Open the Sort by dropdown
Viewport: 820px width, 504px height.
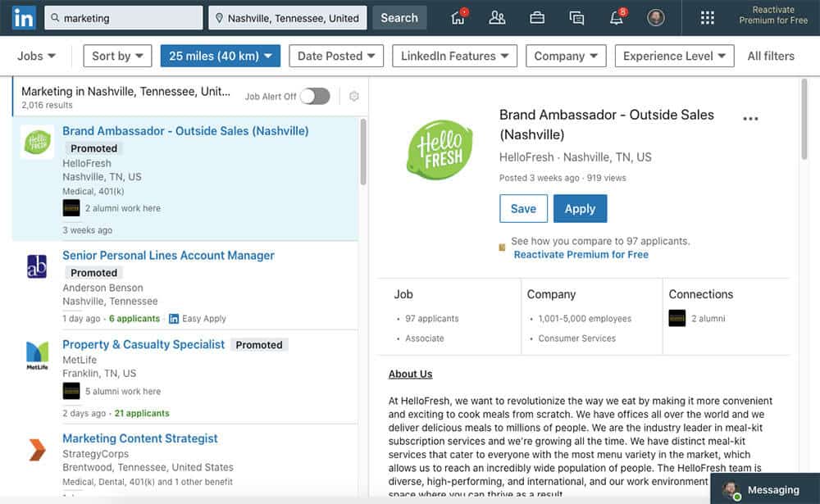[x=117, y=56]
